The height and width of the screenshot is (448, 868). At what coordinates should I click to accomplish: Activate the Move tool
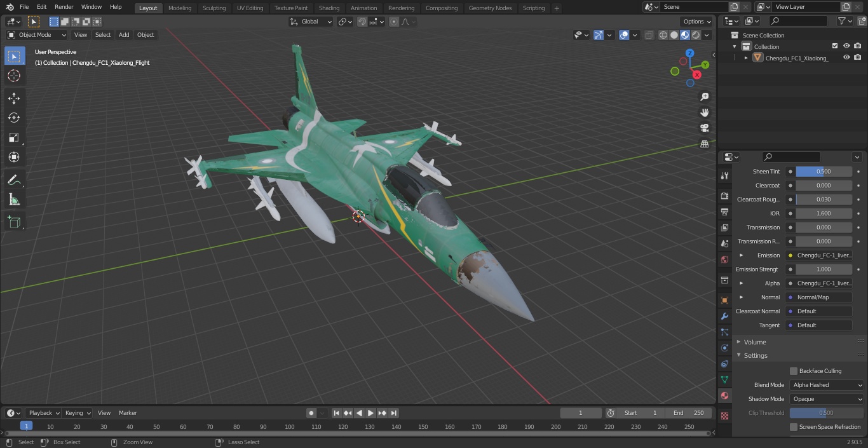tap(14, 98)
